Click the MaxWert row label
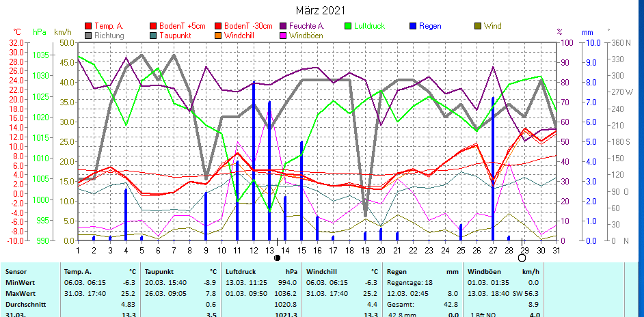The height and width of the screenshot is (317, 644). tap(20, 294)
